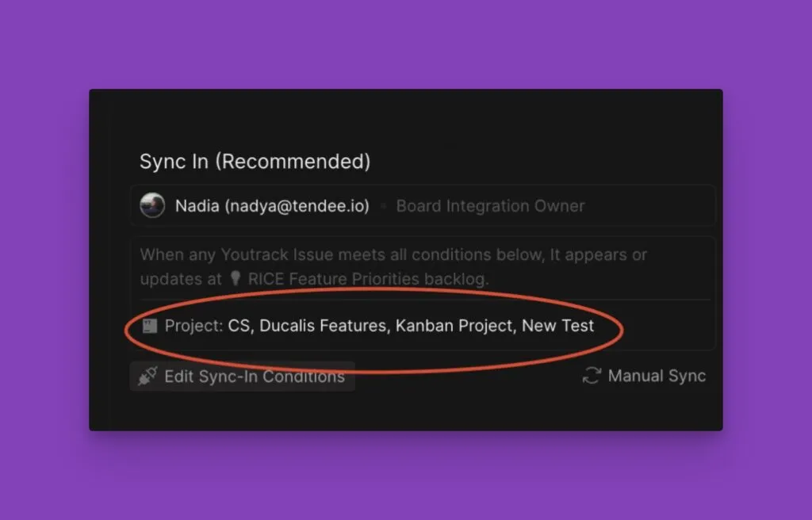Trigger a Manual Sync
812x520 pixels.
point(656,376)
